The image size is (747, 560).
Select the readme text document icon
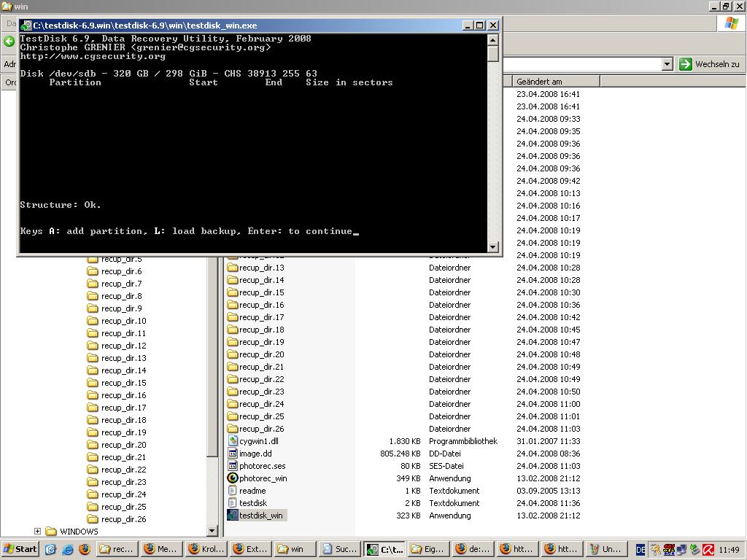tap(233, 491)
